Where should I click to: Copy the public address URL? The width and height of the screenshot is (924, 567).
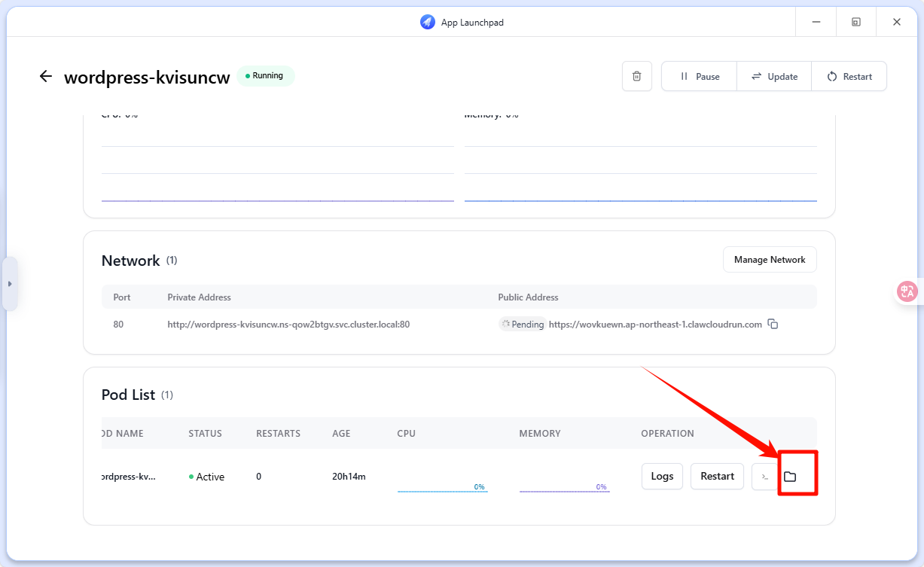pyautogui.click(x=773, y=325)
